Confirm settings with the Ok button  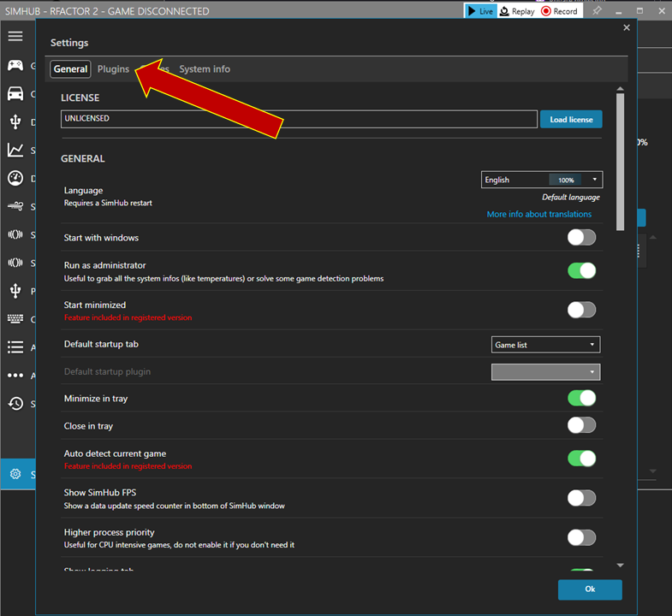pos(590,589)
